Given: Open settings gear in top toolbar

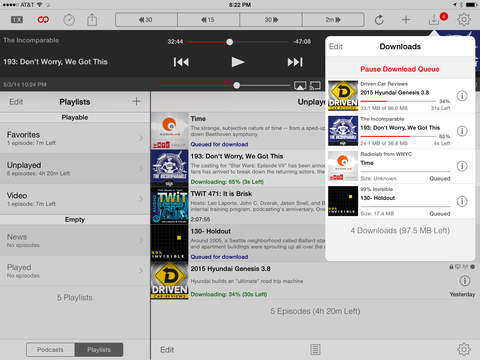Looking at the screenshot, I should click(x=464, y=19).
